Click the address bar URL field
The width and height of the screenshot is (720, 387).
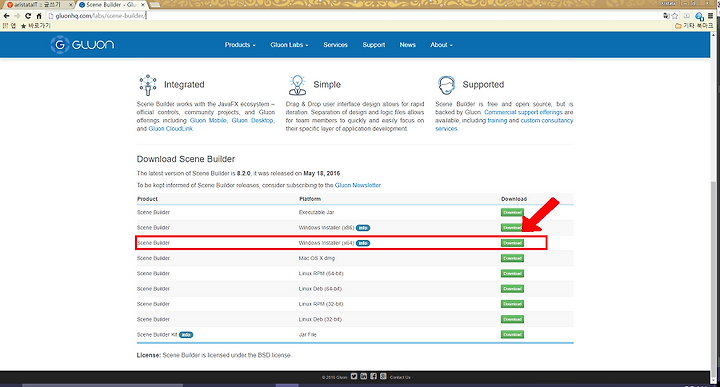[354, 16]
